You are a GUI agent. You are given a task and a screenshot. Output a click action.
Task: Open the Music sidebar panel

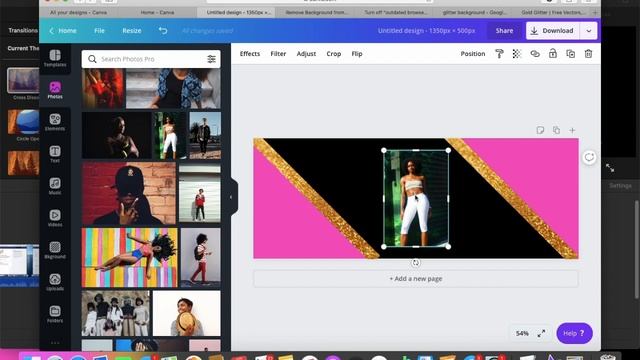pyautogui.click(x=55, y=186)
